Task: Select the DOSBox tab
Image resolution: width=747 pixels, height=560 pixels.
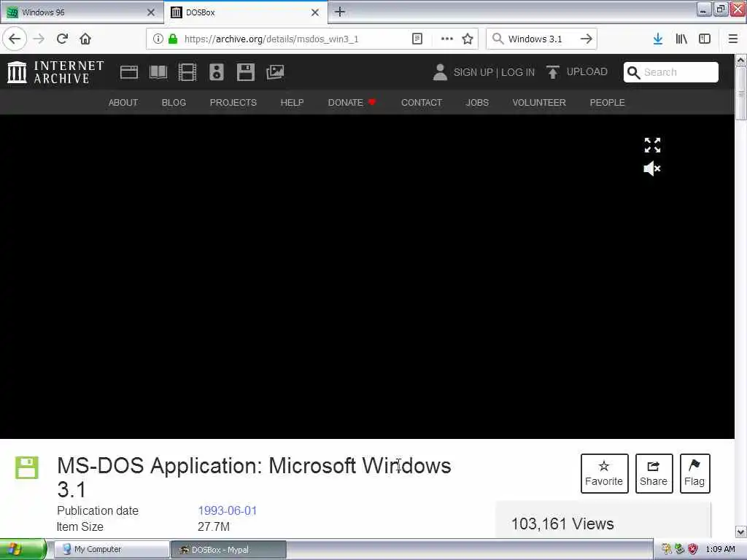Action: (x=245, y=12)
